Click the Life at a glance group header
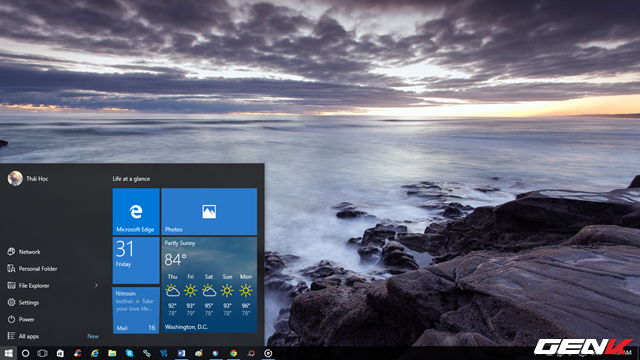Image resolution: width=640 pixels, height=360 pixels. [x=131, y=179]
